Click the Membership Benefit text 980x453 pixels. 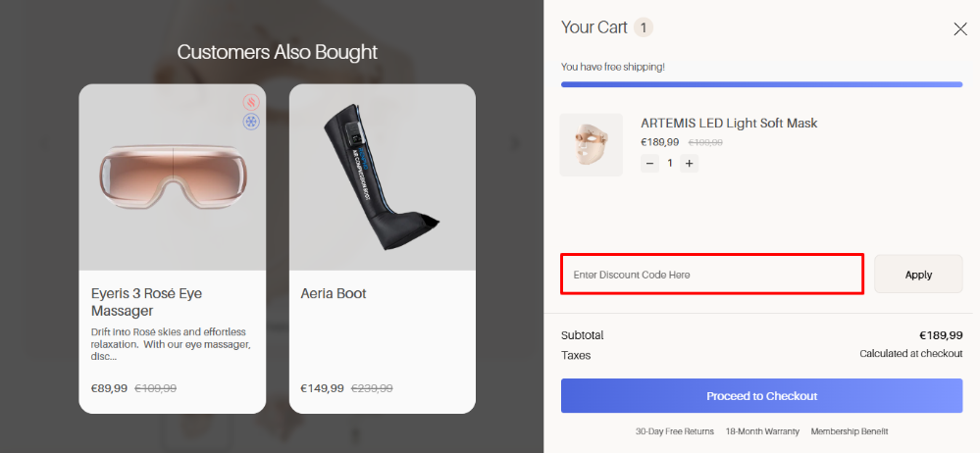tap(849, 431)
